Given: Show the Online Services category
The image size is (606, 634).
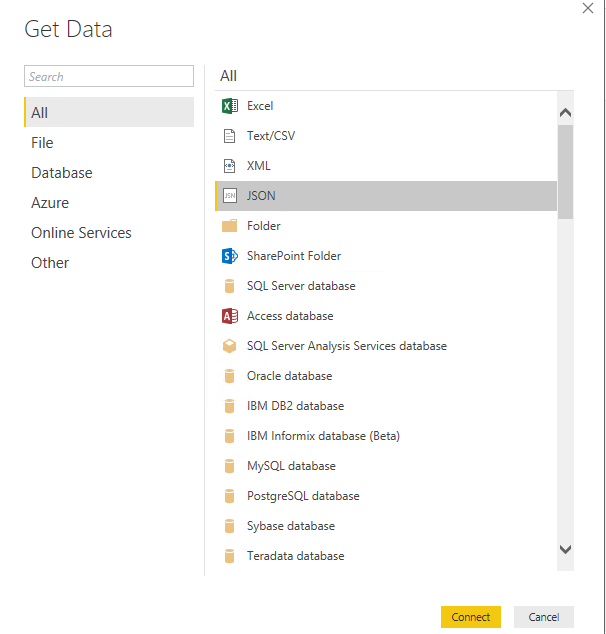Looking at the screenshot, I should 81,233.
